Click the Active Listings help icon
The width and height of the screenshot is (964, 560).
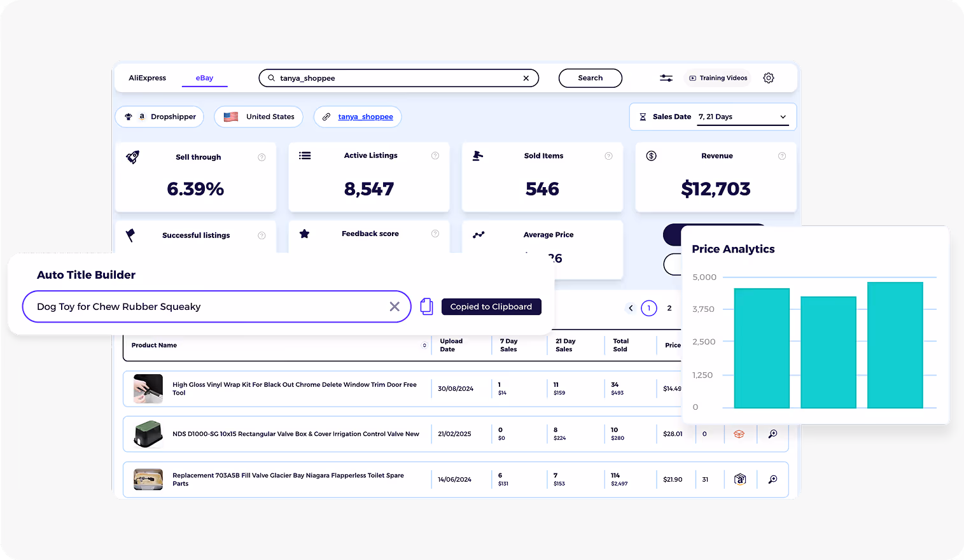point(435,156)
